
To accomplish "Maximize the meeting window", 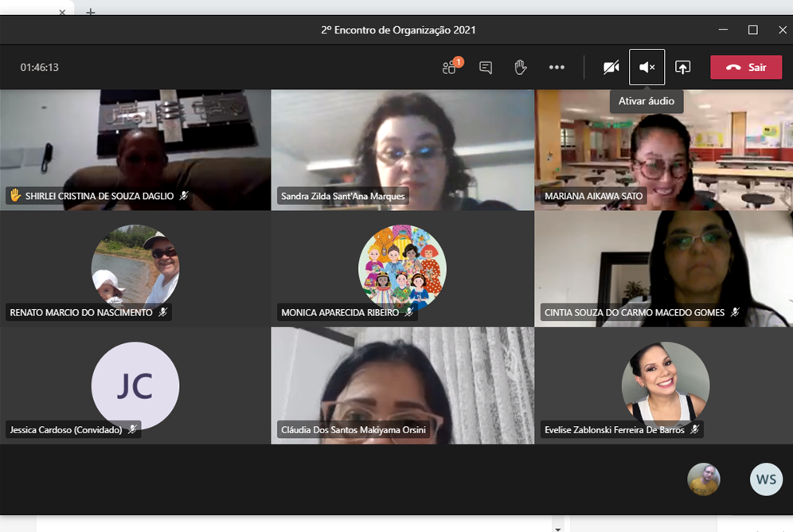I will click(752, 29).
